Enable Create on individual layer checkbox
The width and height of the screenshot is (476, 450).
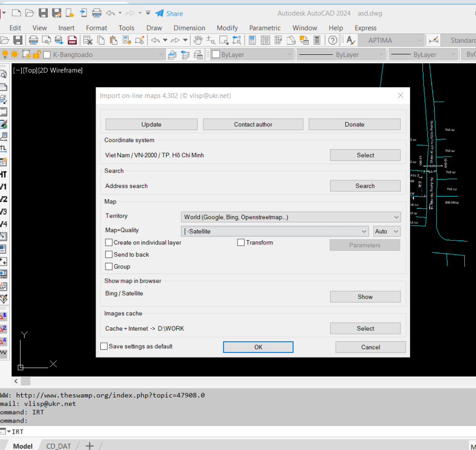coord(109,242)
